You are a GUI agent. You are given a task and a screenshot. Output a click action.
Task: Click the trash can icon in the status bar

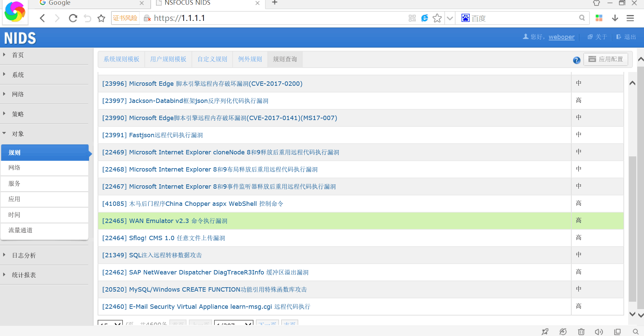581,332
